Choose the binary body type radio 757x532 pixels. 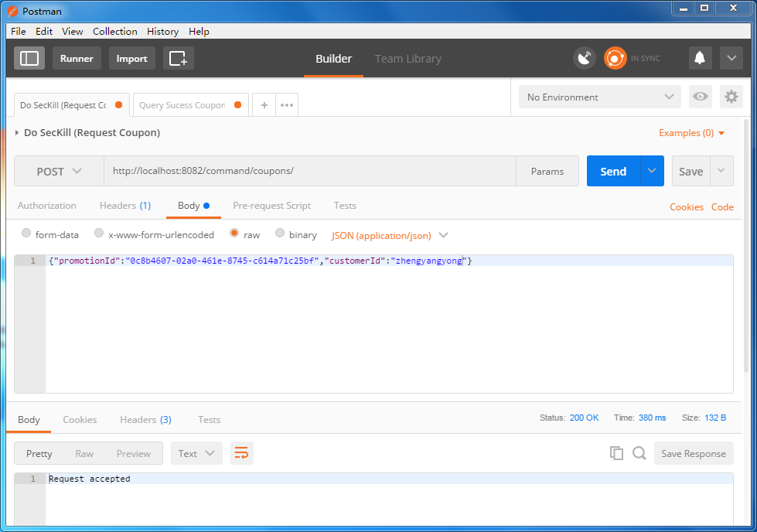(280, 234)
